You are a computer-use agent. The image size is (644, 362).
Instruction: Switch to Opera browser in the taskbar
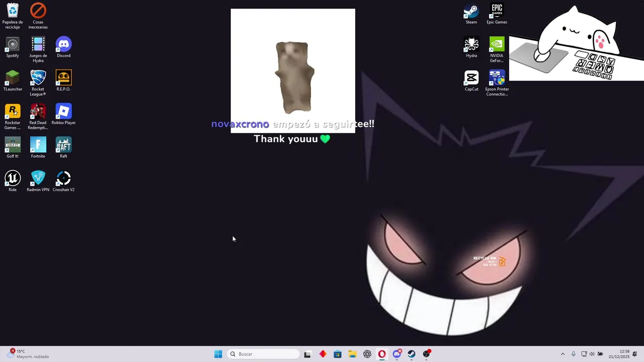tap(382, 354)
